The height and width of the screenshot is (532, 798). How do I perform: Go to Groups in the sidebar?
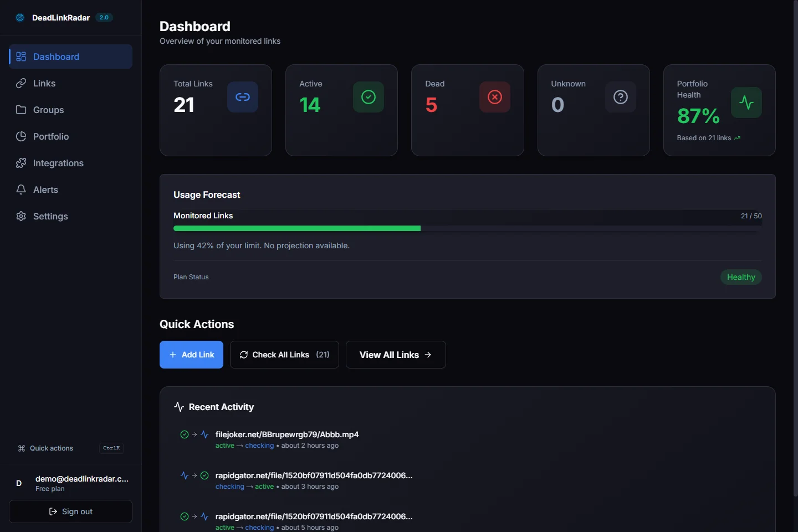48,110
